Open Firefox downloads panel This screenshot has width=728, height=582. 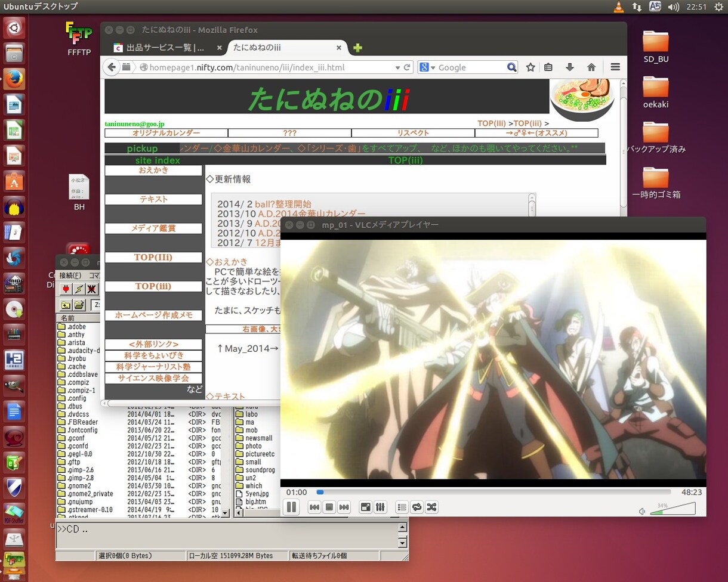pos(570,67)
